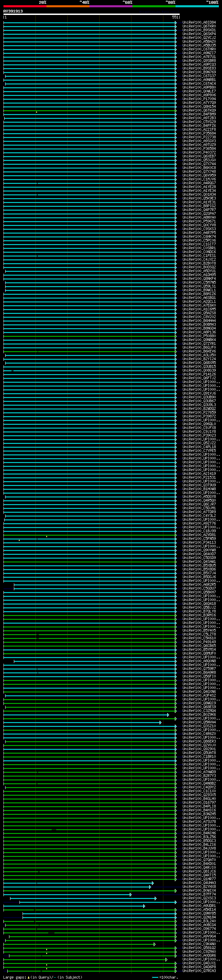Click hit UniRef100_Q92901
The height and width of the screenshot is (980, 222).
coord(199,749)
